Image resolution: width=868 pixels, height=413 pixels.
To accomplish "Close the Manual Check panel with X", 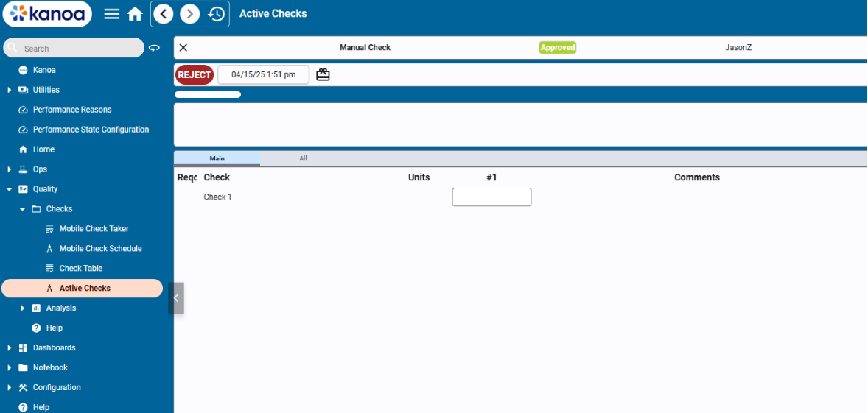I will pyautogui.click(x=183, y=48).
